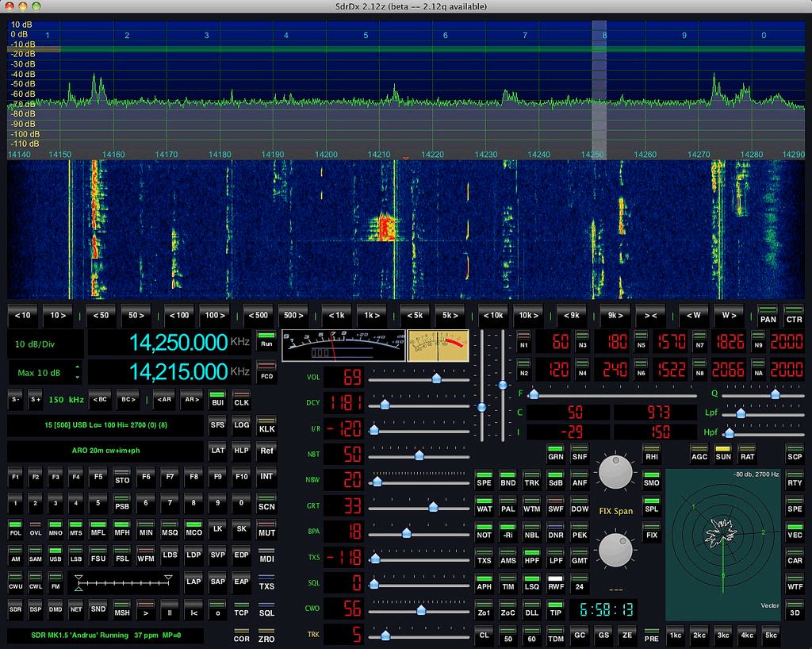Click the FIX Span knob

pos(615,473)
